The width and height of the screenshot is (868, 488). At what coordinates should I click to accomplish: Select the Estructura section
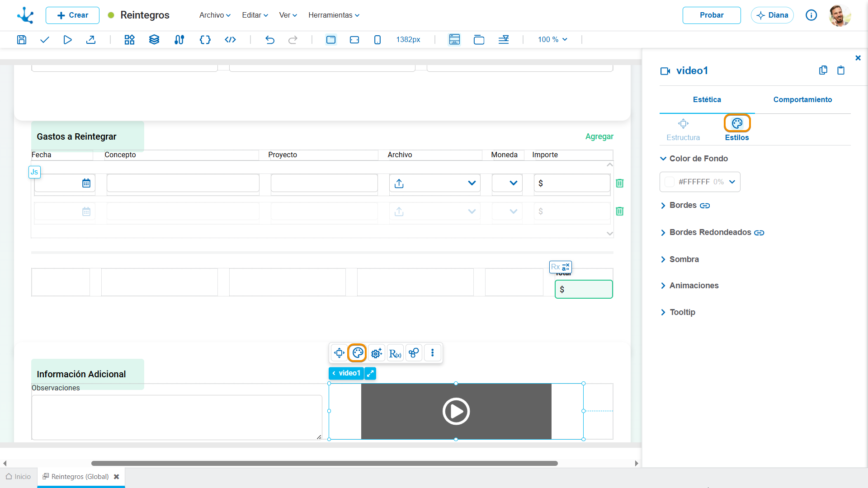pos(683,130)
